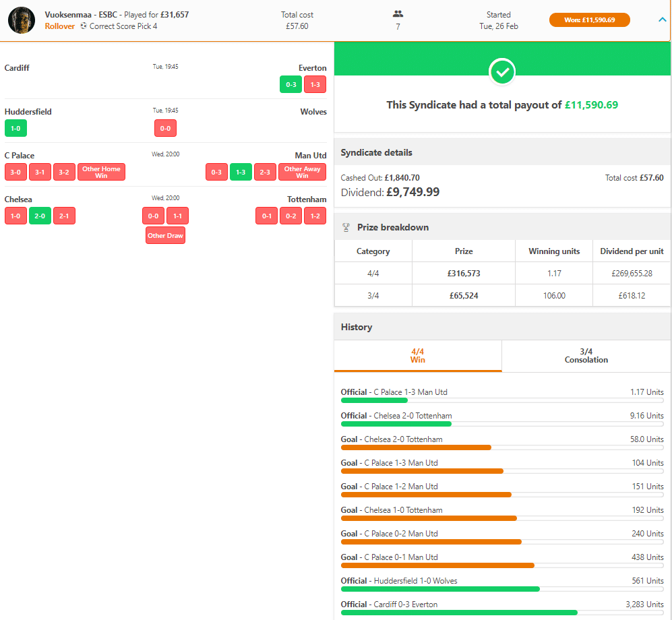The image size is (672, 620).
Task: Select the 4/4 Win history tab
Action: (417, 355)
